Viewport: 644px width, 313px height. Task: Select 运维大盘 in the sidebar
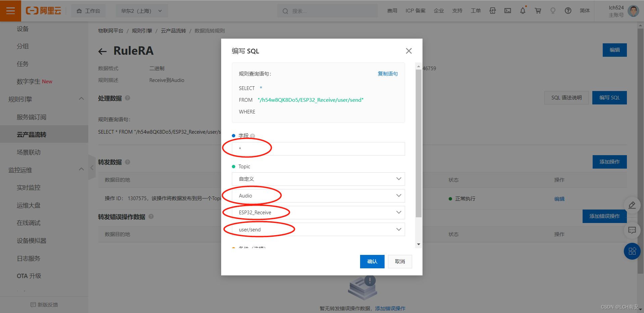click(29, 206)
